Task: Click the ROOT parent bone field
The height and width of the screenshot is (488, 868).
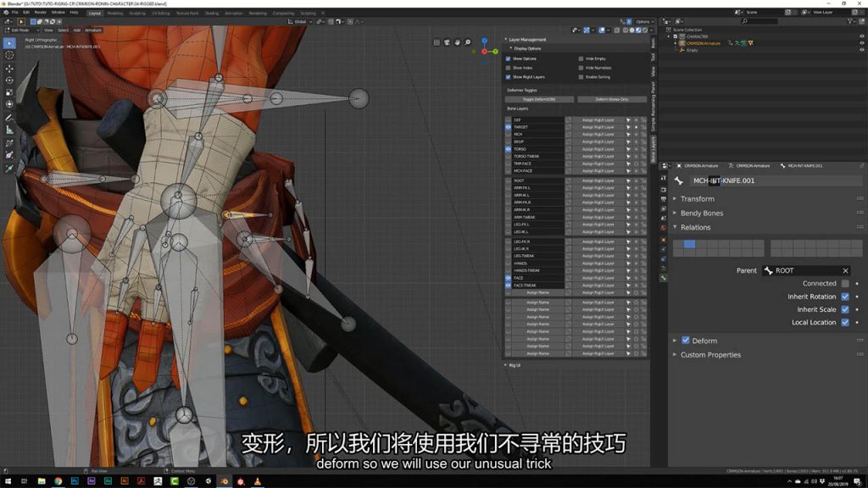Action: pyautogui.click(x=807, y=270)
